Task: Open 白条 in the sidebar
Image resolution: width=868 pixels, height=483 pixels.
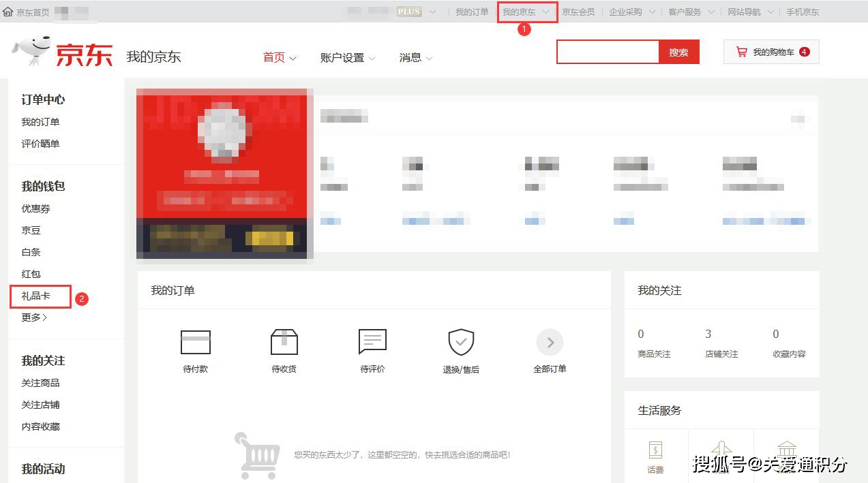Action: tap(31, 252)
